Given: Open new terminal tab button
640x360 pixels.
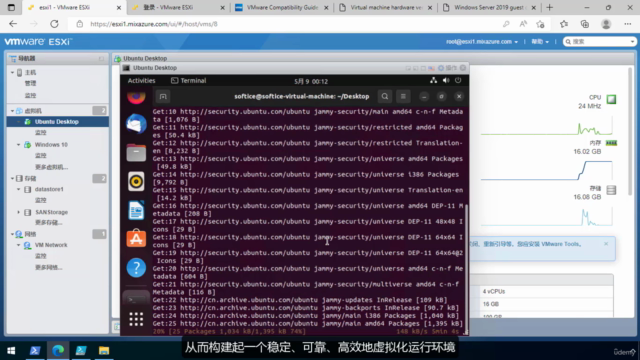Looking at the screenshot, I should pos(163,96).
